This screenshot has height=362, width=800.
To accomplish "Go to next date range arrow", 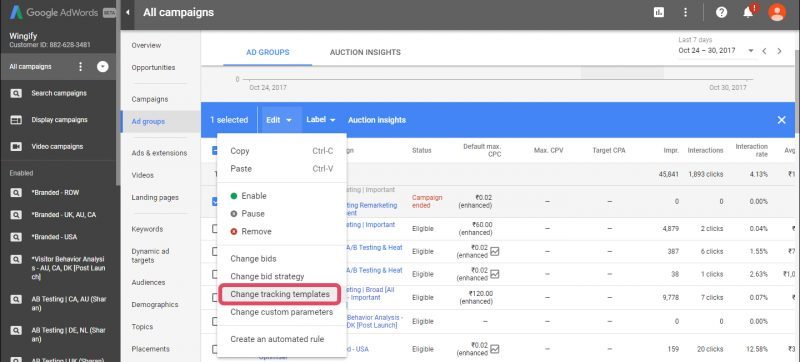I will 779,51.
